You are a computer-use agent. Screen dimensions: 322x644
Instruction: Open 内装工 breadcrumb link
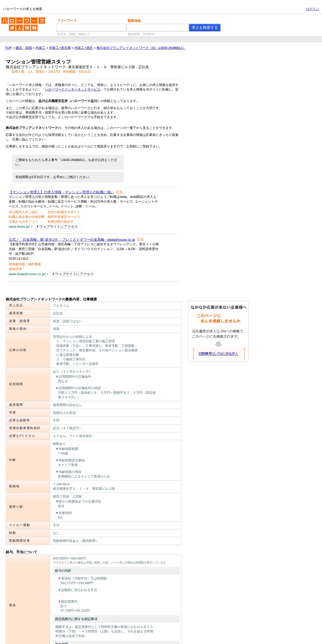point(40,48)
